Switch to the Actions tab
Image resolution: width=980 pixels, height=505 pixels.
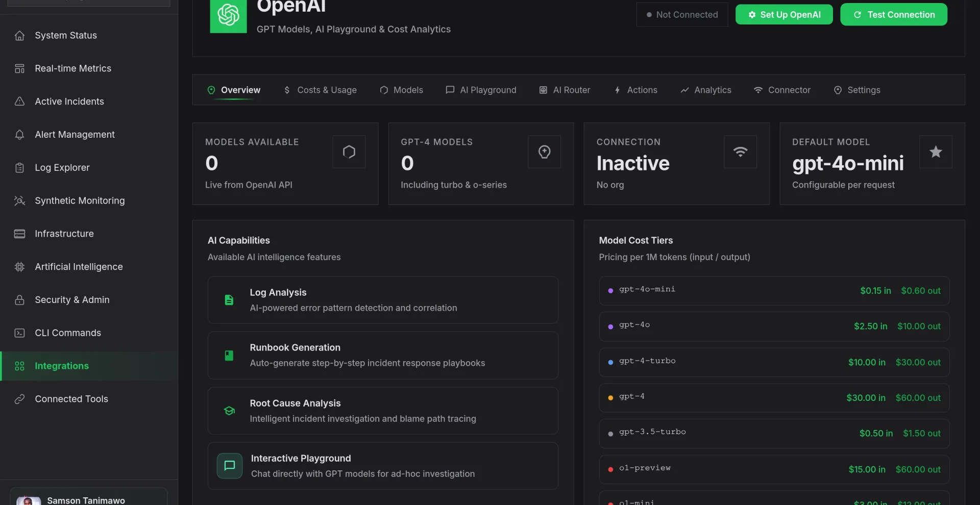tap(635, 90)
